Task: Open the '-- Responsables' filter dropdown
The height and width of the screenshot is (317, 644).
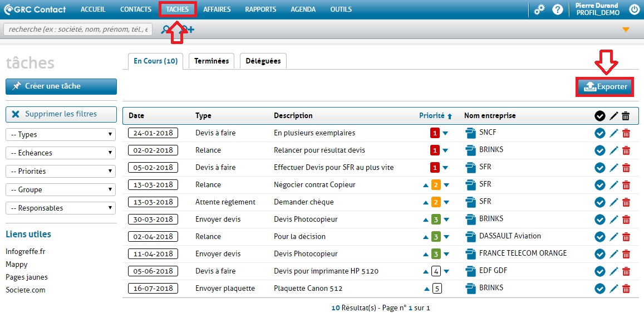Action: [61, 208]
